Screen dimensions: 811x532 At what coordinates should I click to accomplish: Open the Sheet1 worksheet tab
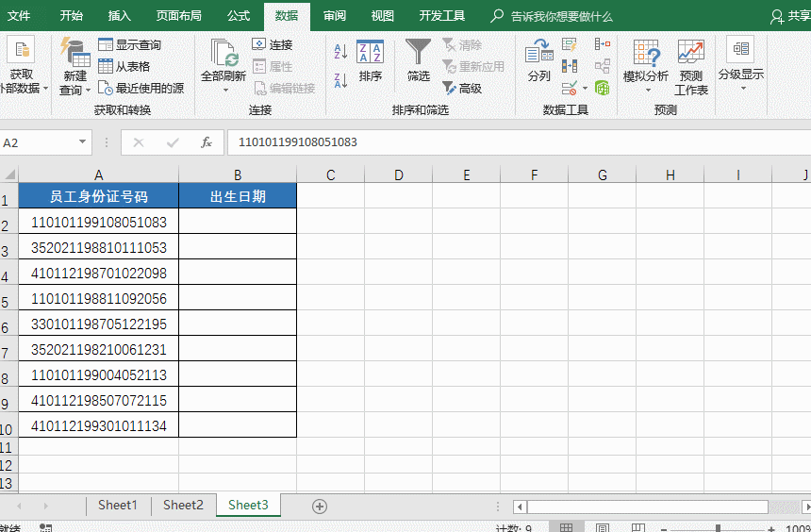(x=117, y=506)
